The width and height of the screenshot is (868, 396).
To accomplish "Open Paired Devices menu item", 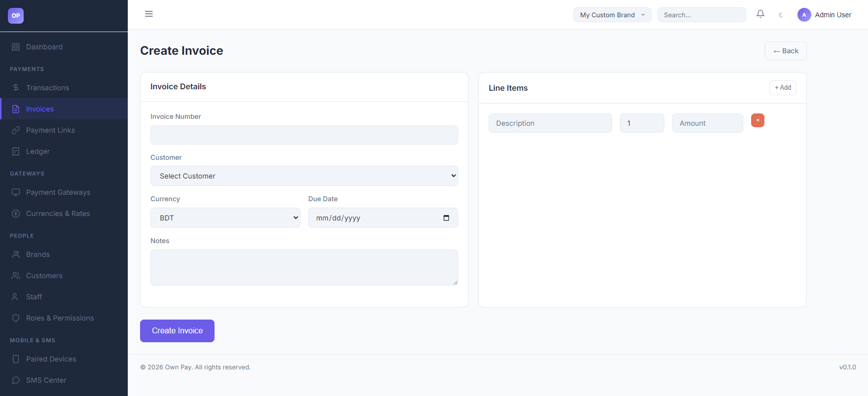I will click(x=64, y=359).
